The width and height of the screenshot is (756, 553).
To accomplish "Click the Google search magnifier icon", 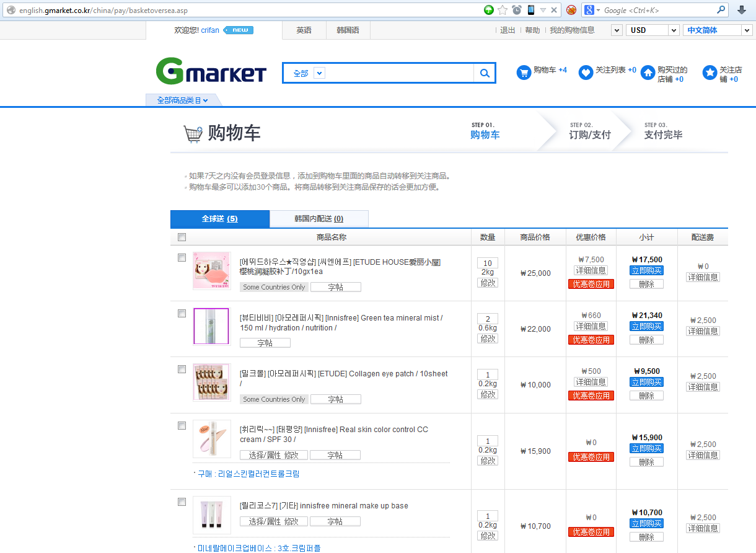I will tap(721, 10).
